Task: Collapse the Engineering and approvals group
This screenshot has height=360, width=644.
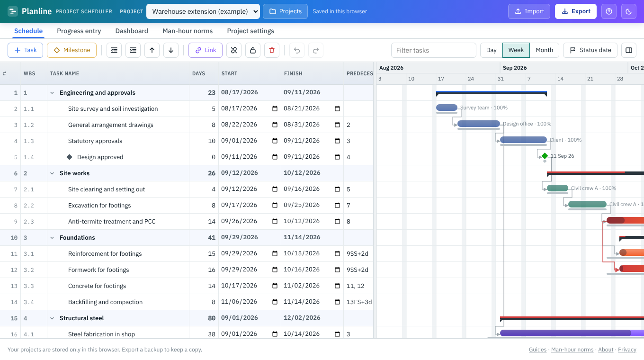Action: [52, 93]
